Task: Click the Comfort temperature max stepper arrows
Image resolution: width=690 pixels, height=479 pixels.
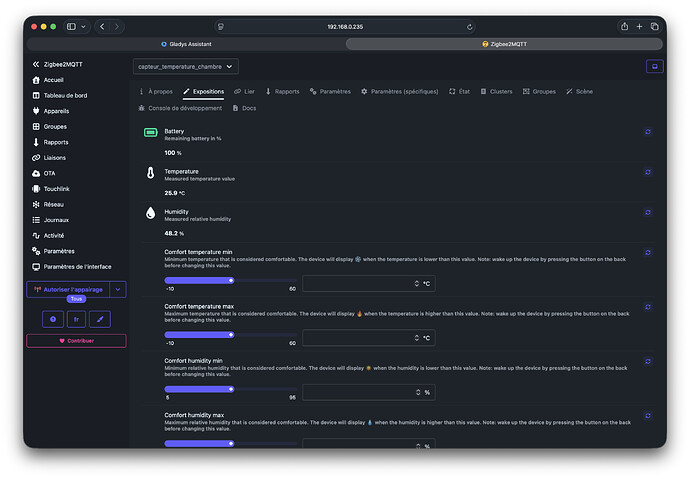Action: [x=416, y=338]
